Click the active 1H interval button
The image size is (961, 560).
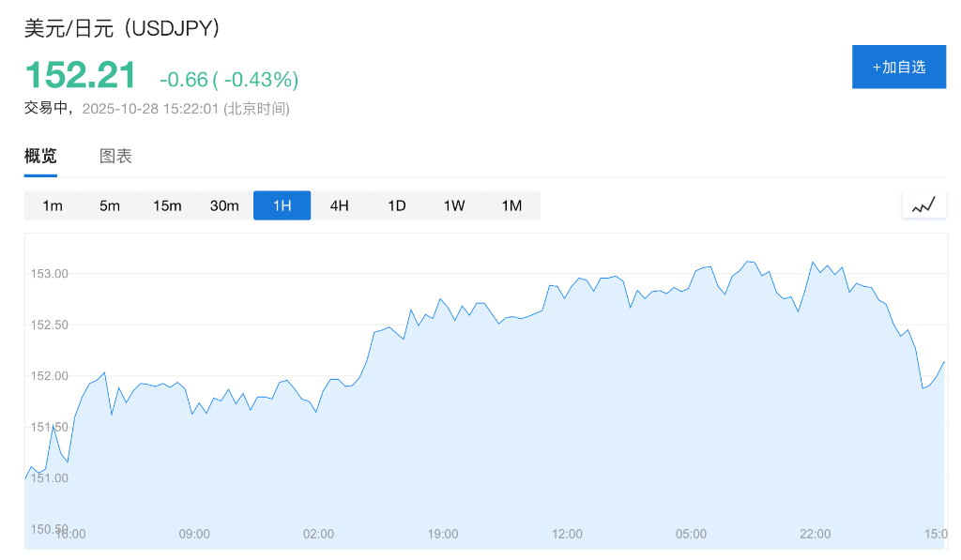coord(282,205)
